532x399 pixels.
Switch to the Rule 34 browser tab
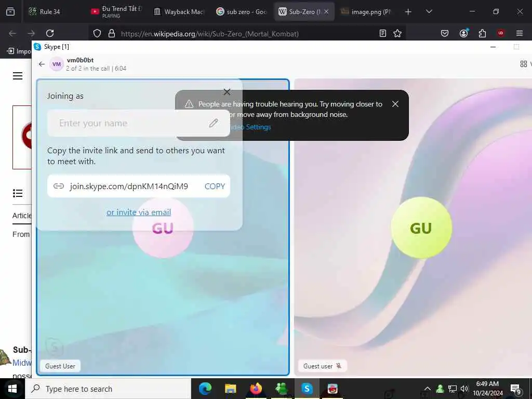tap(51, 12)
